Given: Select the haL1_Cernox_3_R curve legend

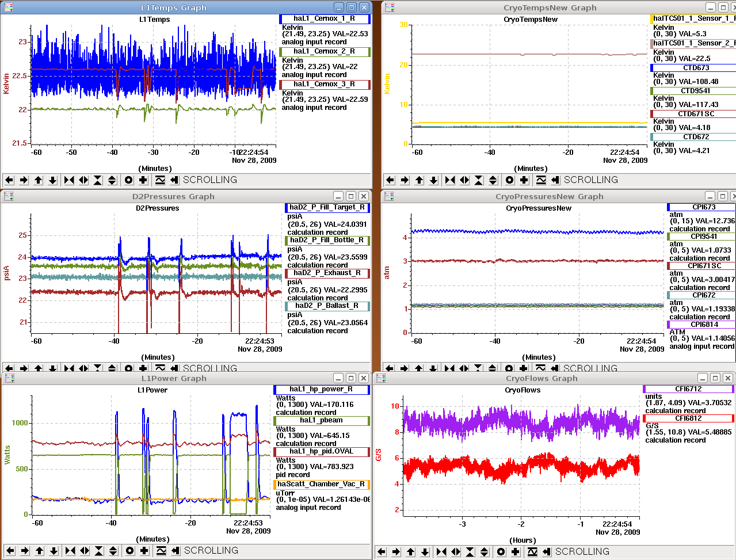Looking at the screenshot, I should [325, 85].
